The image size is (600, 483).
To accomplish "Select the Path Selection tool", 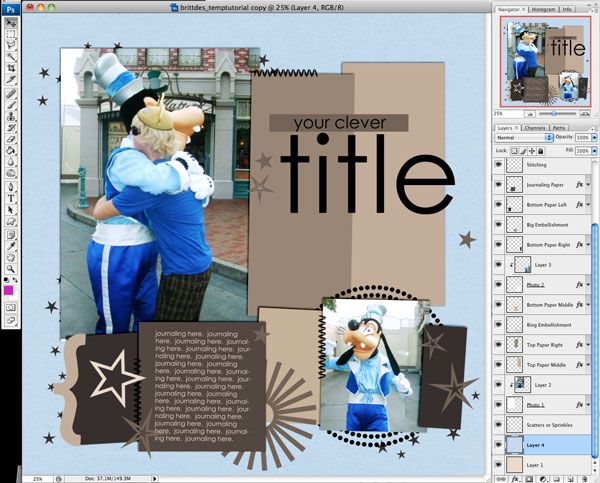I will [11, 210].
